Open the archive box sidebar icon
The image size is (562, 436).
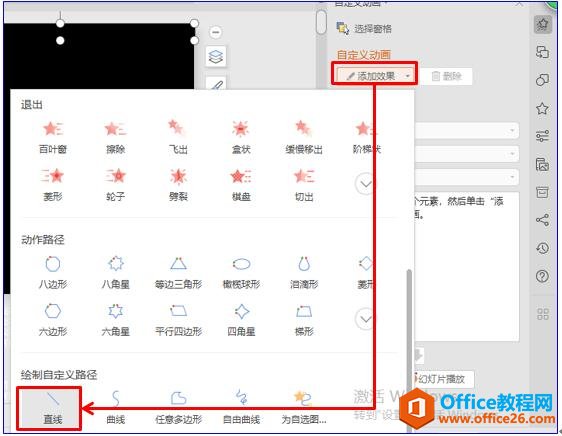click(542, 192)
